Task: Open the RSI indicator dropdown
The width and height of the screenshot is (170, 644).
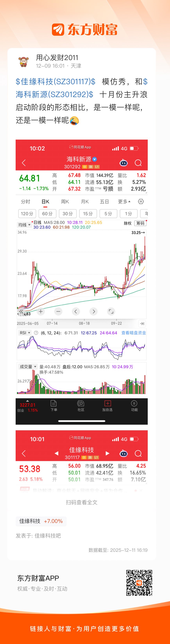Action: click(x=25, y=333)
